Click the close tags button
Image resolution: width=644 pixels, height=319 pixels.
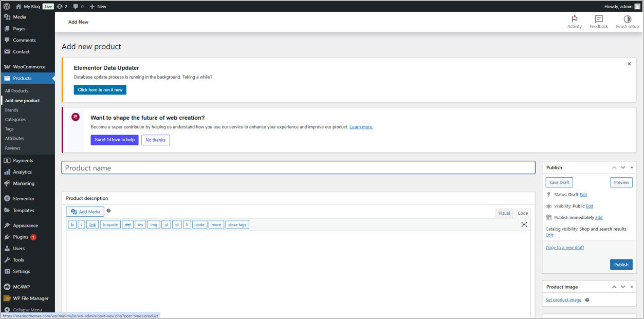click(237, 224)
